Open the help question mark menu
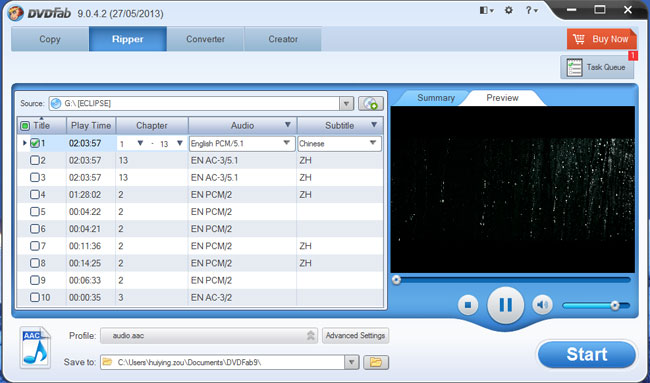This screenshot has width=650, height=383. coord(531,11)
